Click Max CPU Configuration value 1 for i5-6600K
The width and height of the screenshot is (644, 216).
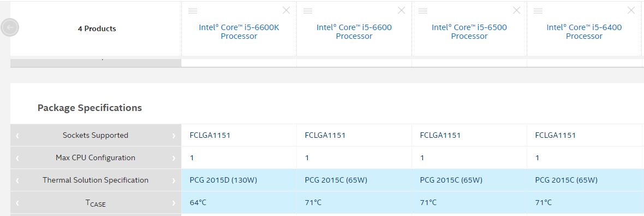(x=192, y=158)
